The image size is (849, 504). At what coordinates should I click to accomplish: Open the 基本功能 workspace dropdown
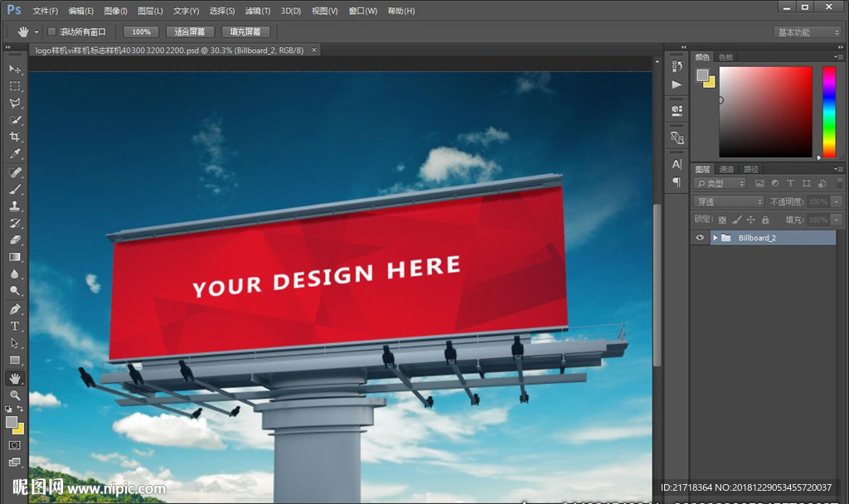coord(808,32)
